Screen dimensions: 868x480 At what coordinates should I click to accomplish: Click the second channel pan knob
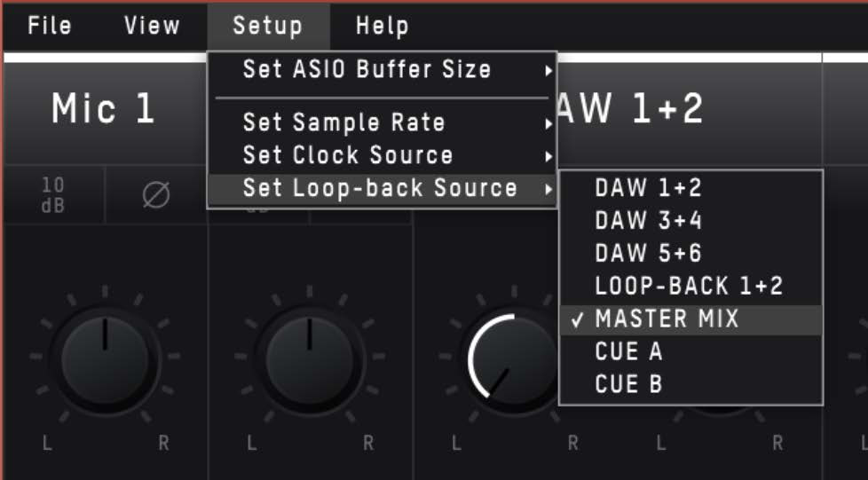310,360
